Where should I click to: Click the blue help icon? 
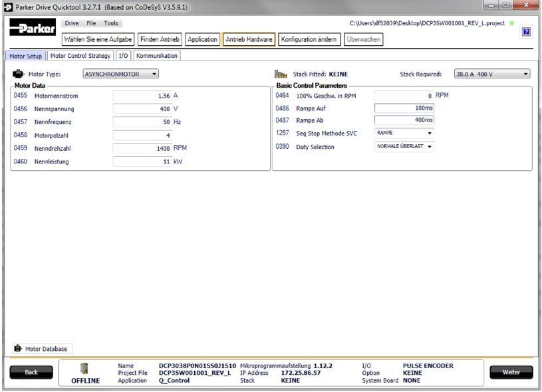[526, 32]
